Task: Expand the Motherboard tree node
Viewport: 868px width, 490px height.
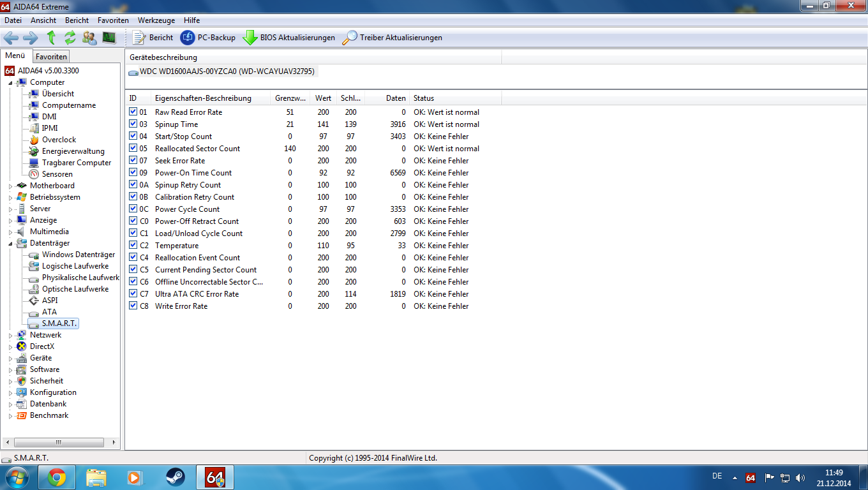Action: [x=10, y=186]
